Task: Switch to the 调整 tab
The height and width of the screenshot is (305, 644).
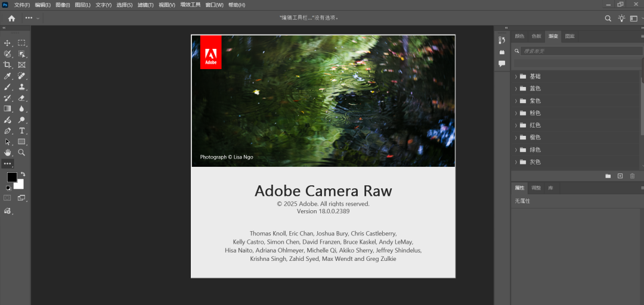Action: click(x=536, y=188)
